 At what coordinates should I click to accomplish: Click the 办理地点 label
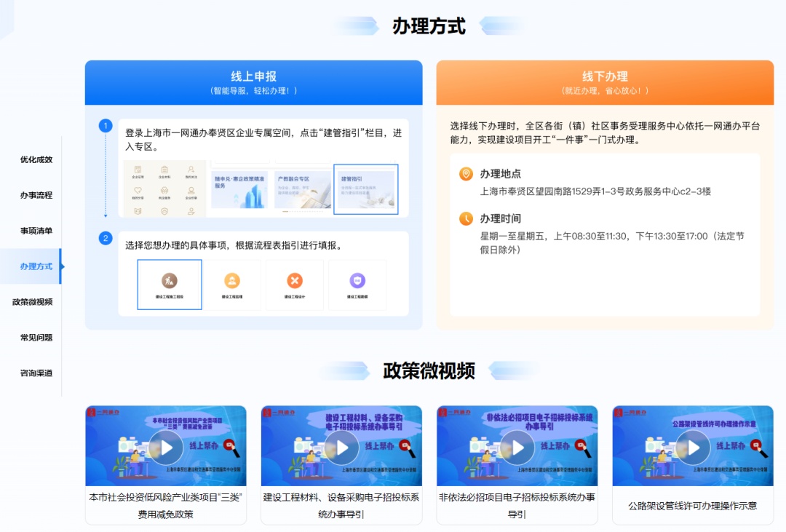500,174
